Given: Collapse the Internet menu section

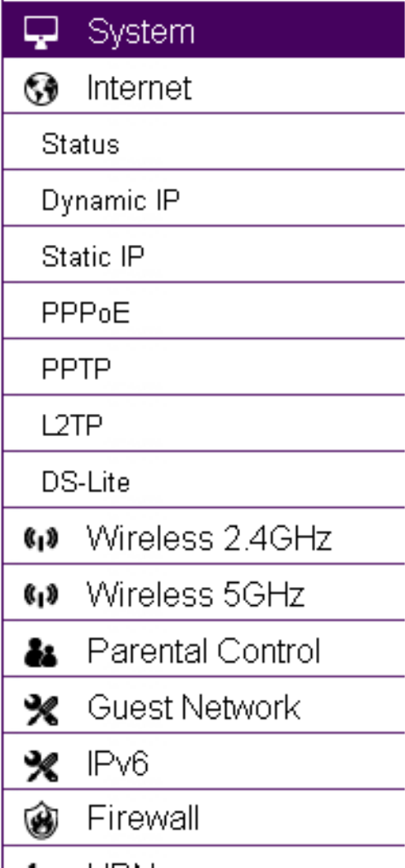Looking at the screenshot, I should point(203,87).
